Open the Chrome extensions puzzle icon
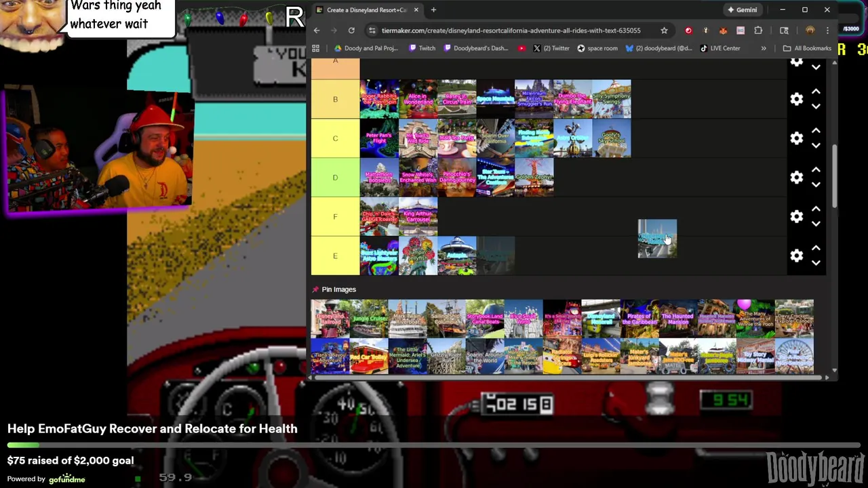Viewport: 868px width, 488px height. [758, 30]
